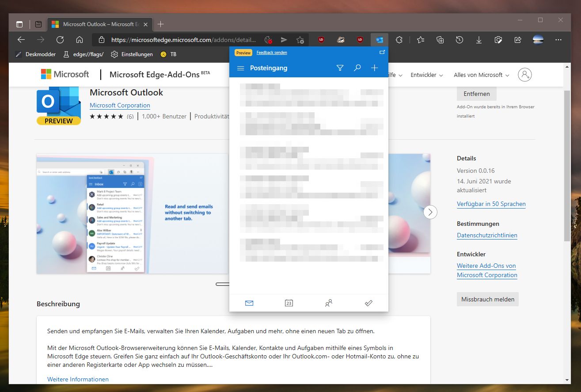Click Entfernen button to remove add-on
The image size is (581, 392).
pyautogui.click(x=477, y=94)
